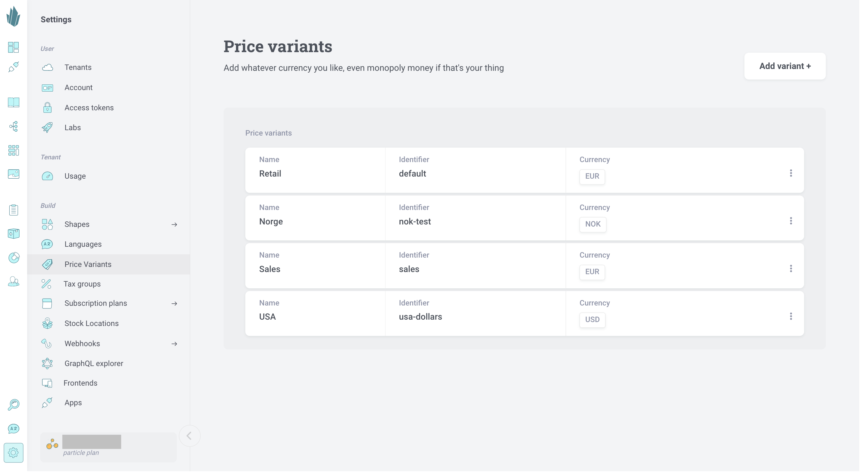Open the customers people icon in rail
The width and height of the screenshot is (868, 476).
pyautogui.click(x=14, y=282)
